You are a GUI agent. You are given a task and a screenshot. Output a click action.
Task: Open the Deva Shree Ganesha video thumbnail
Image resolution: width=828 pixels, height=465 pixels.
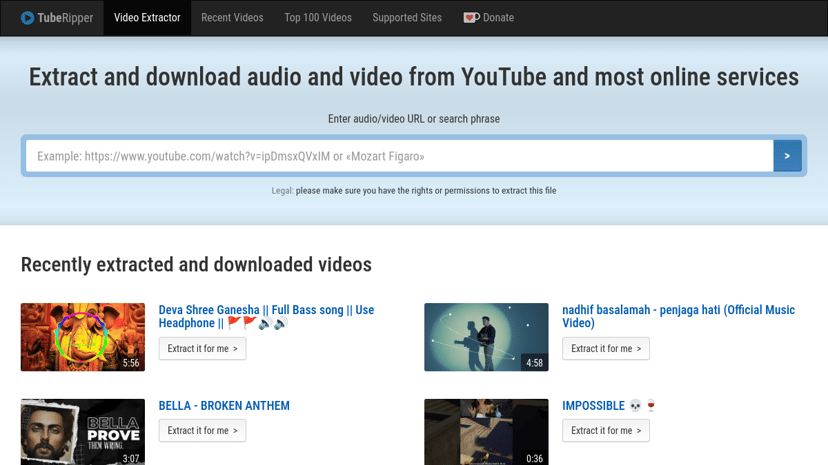[83, 337]
